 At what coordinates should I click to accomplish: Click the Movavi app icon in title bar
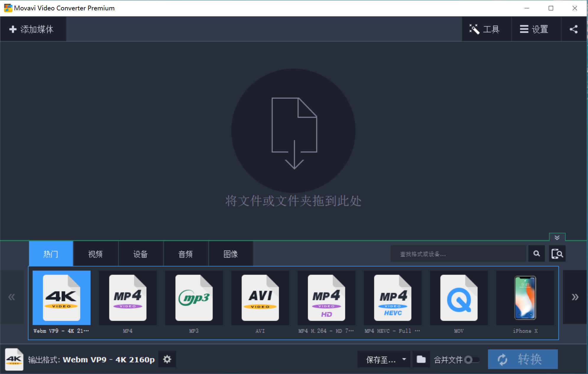(x=8, y=8)
